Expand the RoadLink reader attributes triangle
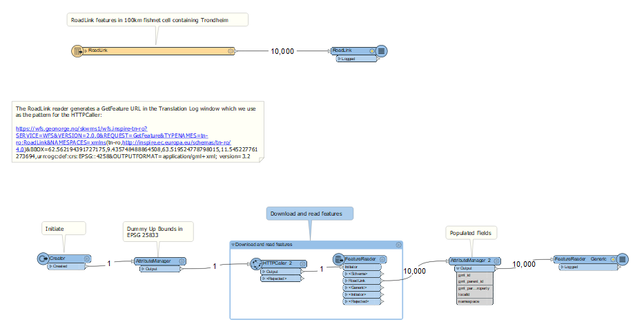This screenshot has width=644, height=329. click(x=86, y=50)
